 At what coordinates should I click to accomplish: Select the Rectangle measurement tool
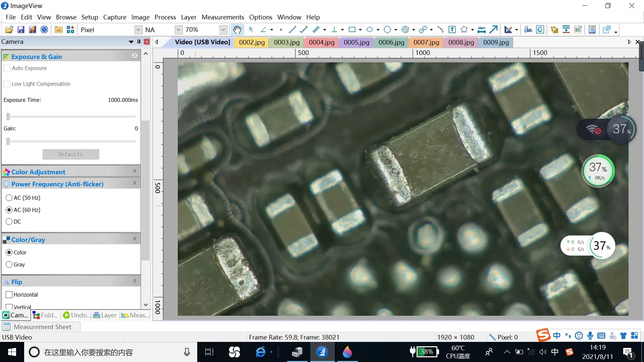pyautogui.click(x=352, y=29)
